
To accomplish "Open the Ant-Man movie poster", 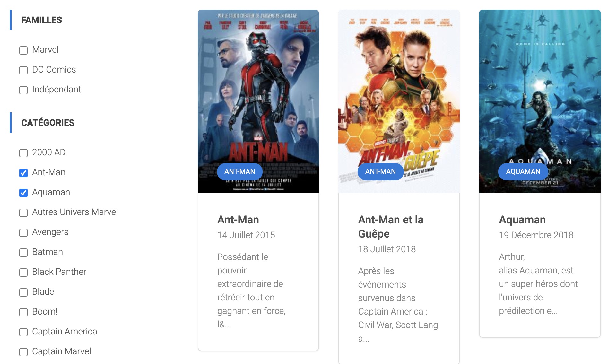I will pyautogui.click(x=258, y=101).
